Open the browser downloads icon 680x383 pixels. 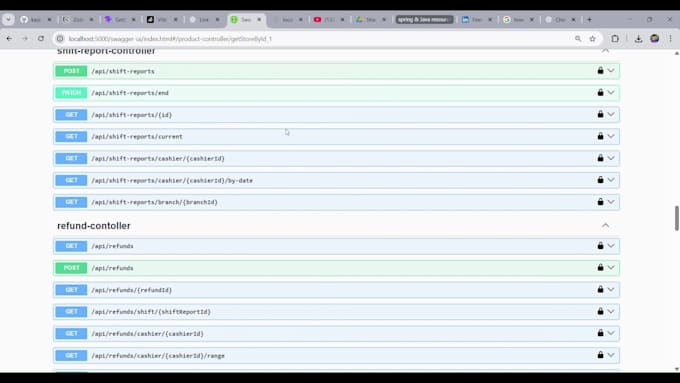[x=638, y=39]
